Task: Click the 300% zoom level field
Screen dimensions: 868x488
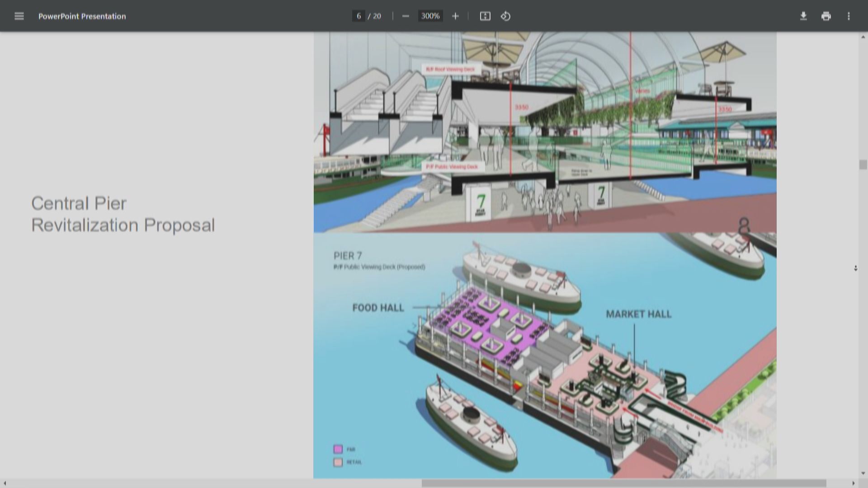Action: pyautogui.click(x=430, y=16)
